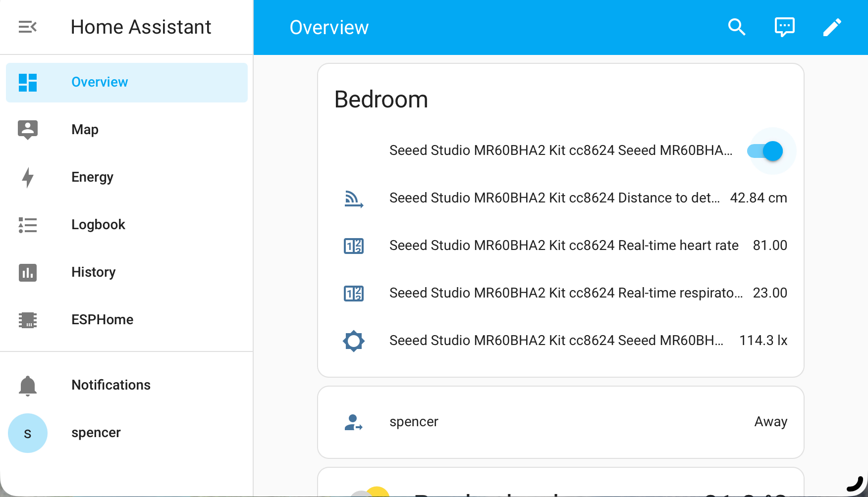Click the edit dashboard pencil icon

click(x=832, y=27)
